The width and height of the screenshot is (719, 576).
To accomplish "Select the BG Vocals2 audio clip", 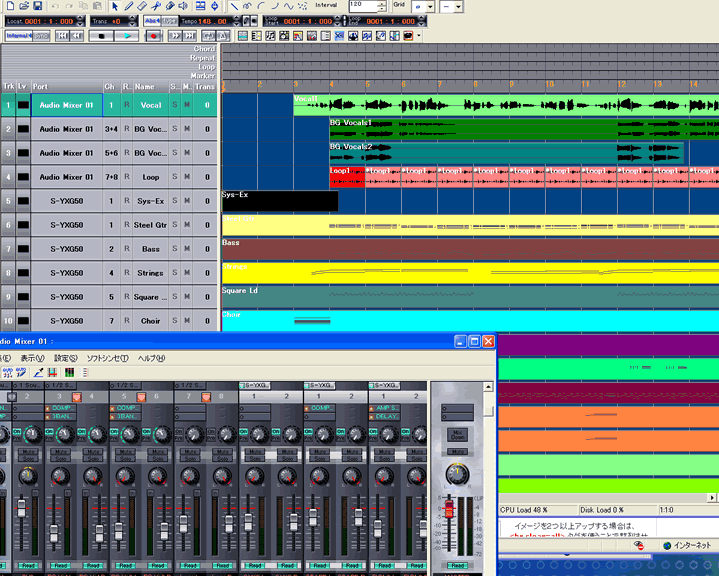I will [x=507, y=153].
